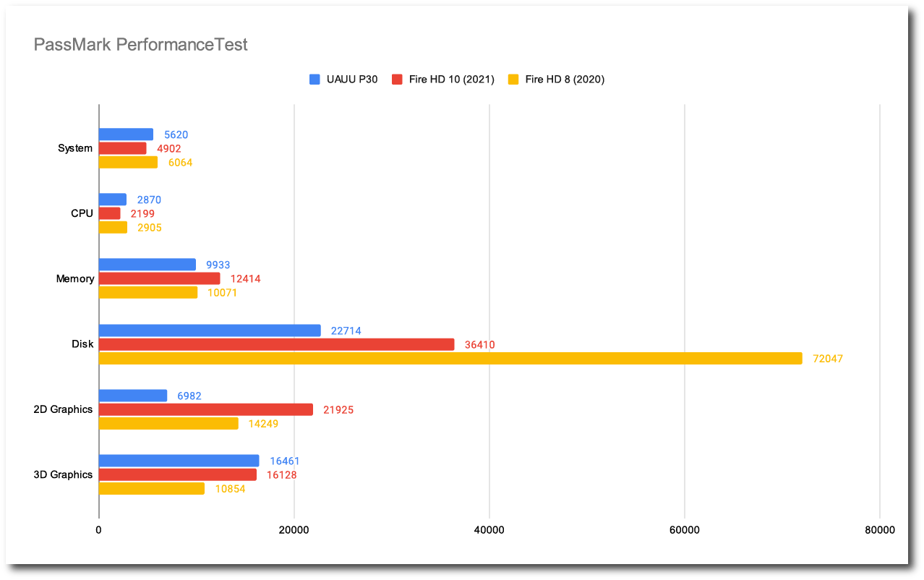The height and width of the screenshot is (580, 924).
Task: Select the yellow Disk bar valued 72047
Action: 450,358
